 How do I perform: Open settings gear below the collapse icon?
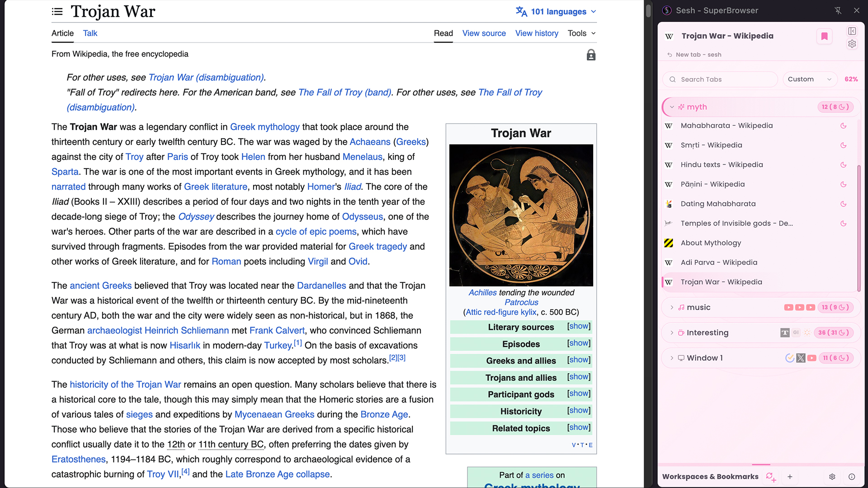(x=852, y=44)
